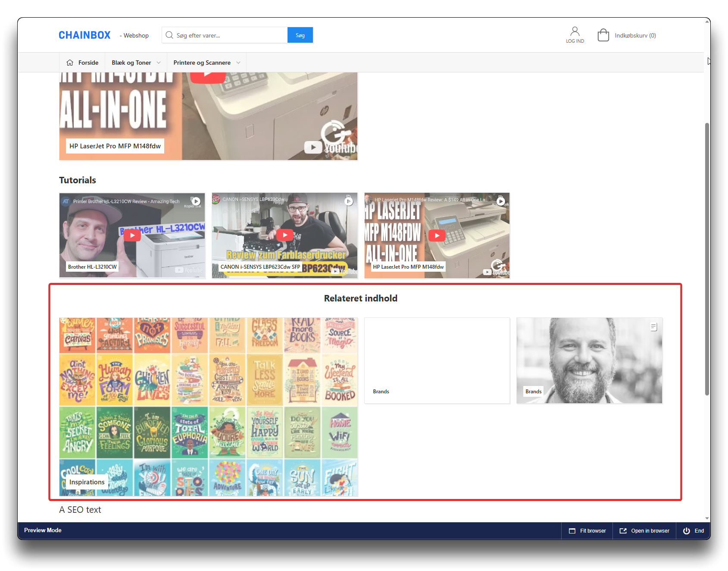Open the Forside menu item
728x571 pixels.
pyautogui.click(x=88, y=63)
